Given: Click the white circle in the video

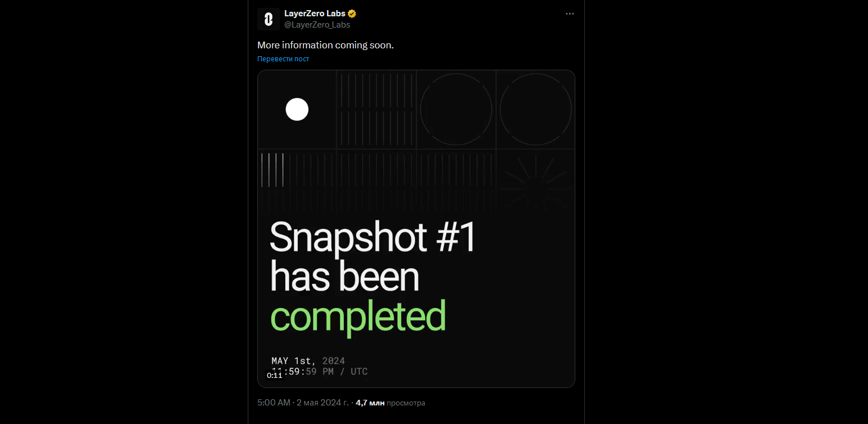Looking at the screenshot, I should [297, 109].
